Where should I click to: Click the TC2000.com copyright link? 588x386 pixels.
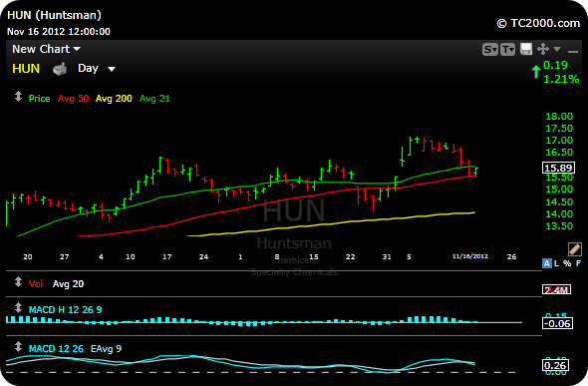(x=538, y=23)
